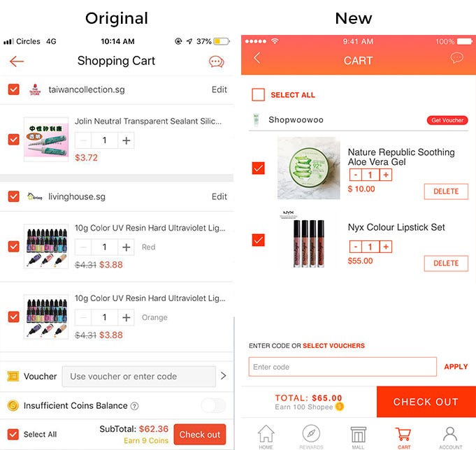The image size is (476, 450).
Task: Tap the white chat bubble in CART header
Action: [457, 58]
